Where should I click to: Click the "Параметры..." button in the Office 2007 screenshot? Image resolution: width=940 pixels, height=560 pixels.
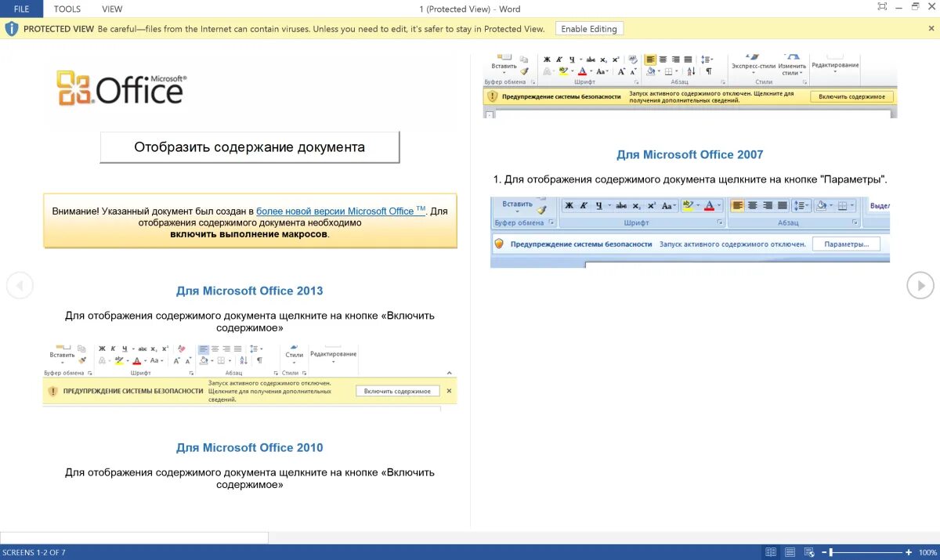846,244
